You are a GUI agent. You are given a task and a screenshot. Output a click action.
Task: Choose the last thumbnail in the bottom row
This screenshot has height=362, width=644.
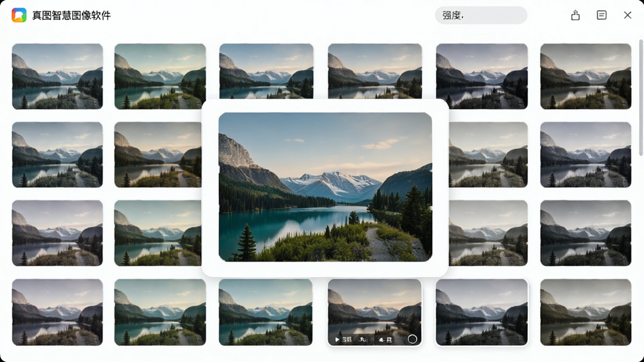(586, 312)
